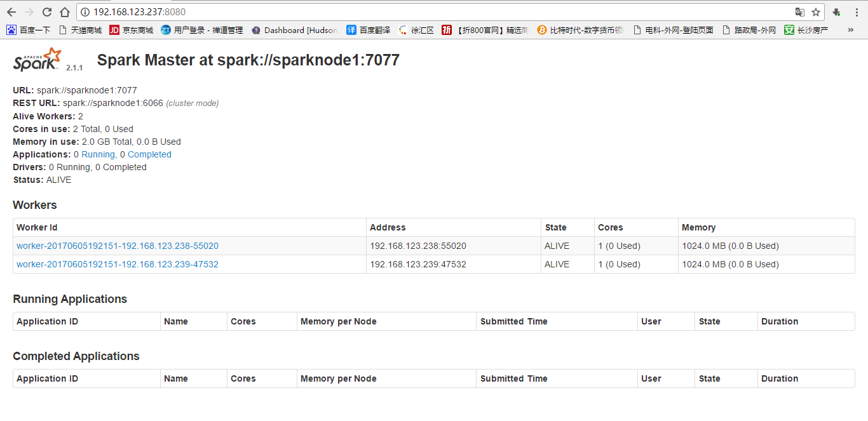868x421 pixels.
Task: Click the browser forward arrow
Action: pos(29,12)
